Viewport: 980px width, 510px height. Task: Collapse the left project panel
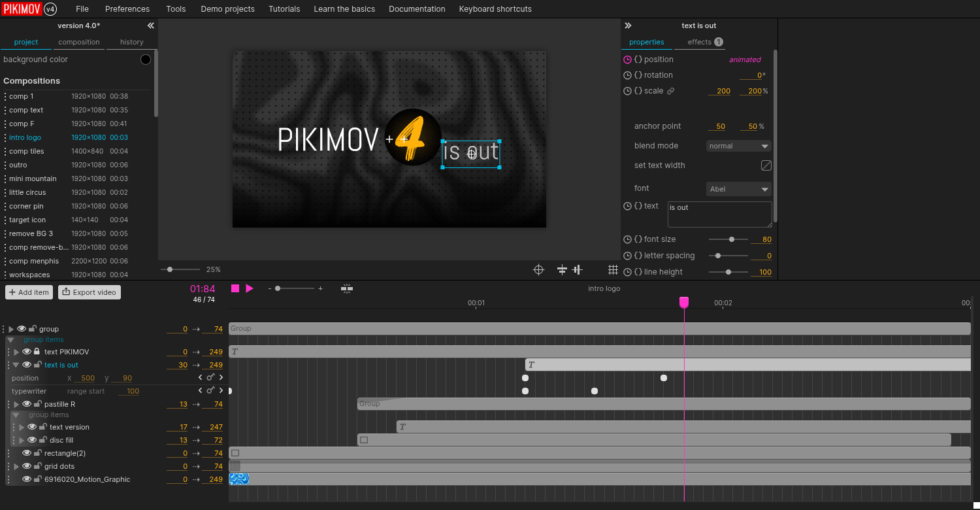point(150,25)
